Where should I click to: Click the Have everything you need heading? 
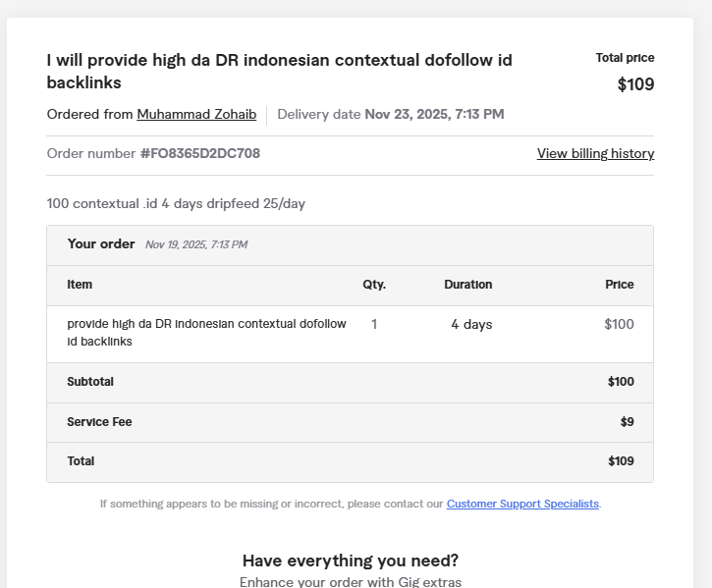[350, 561]
